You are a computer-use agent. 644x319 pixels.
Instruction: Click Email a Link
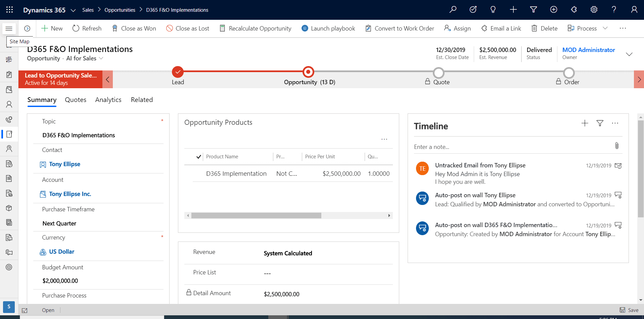pos(501,29)
